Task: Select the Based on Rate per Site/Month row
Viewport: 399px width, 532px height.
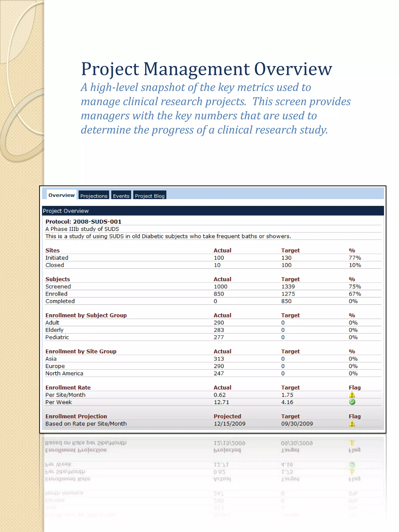Action: click(213, 423)
